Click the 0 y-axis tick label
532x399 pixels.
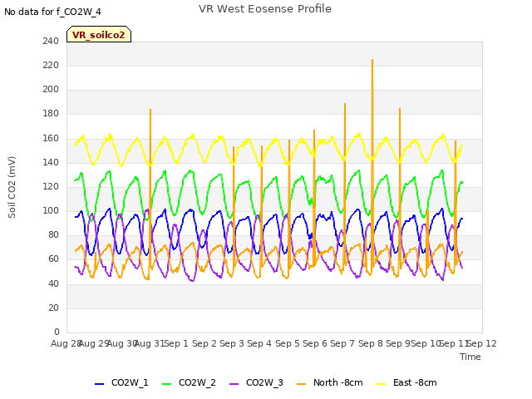tap(57, 332)
